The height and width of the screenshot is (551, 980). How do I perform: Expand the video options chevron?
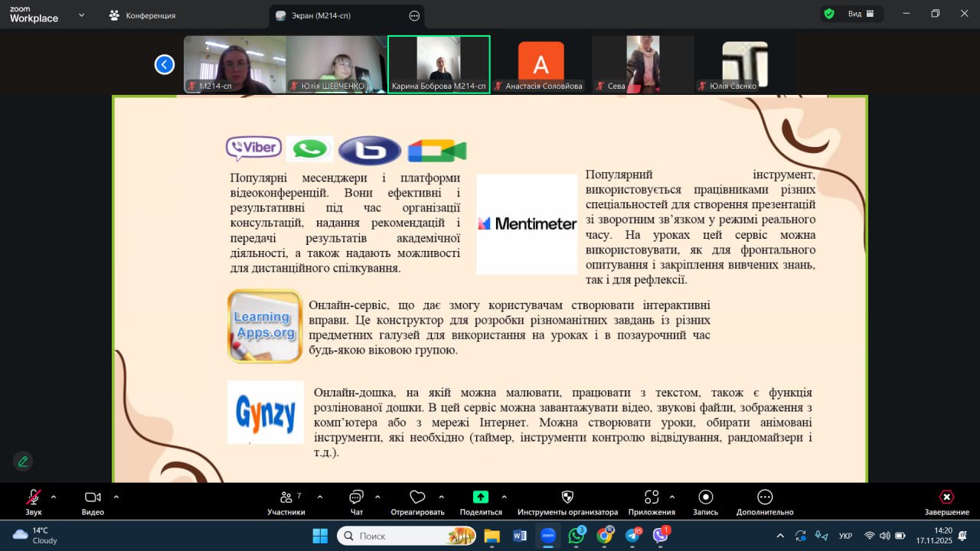(x=116, y=497)
